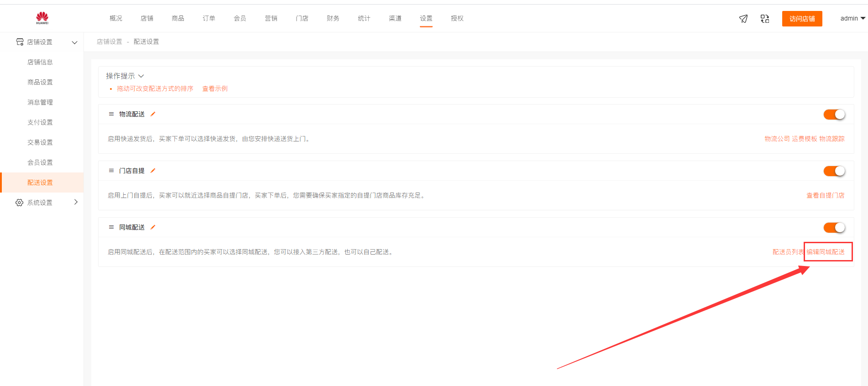Collapse the 店铺设置 sidebar group chevron

[x=74, y=42]
